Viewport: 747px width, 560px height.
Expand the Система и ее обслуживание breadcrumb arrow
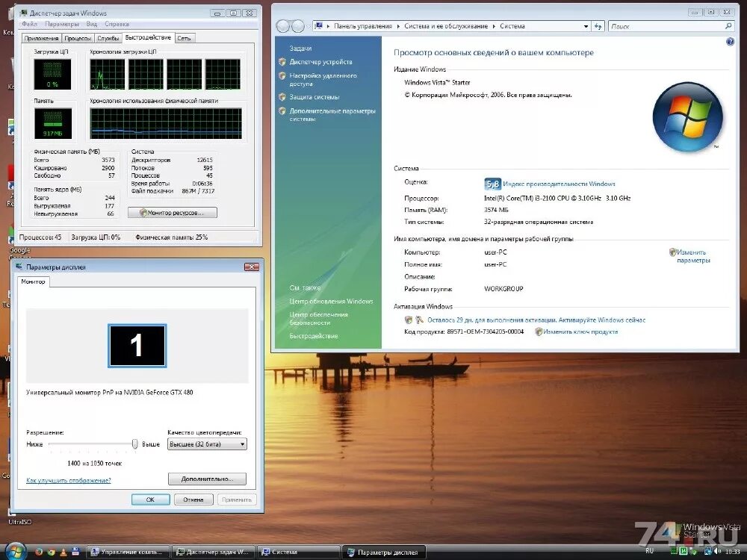(494, 26)
